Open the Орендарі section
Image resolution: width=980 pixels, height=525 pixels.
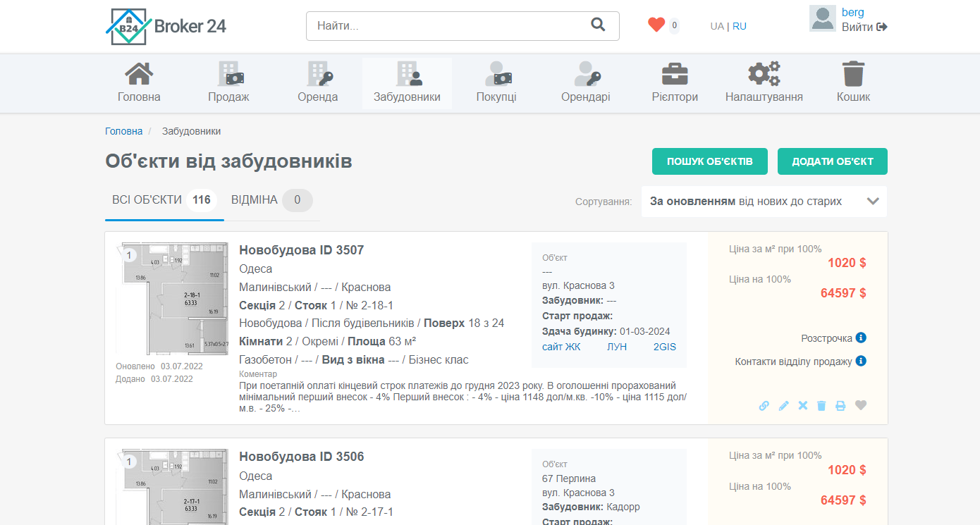(x=586, y=83)
